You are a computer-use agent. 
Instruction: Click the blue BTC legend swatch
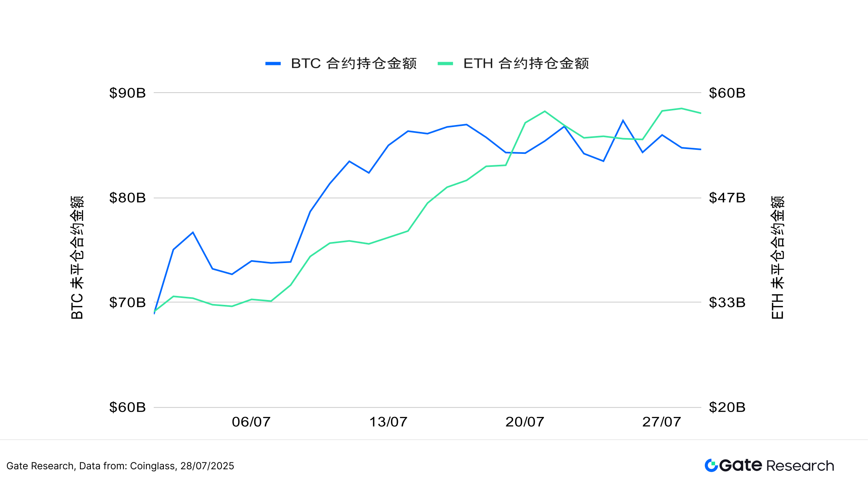(x=273, y=64)
